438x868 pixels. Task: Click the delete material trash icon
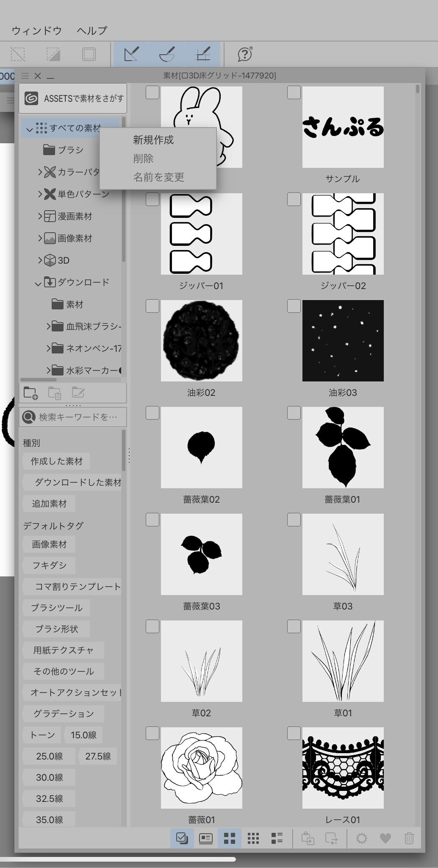(409, 838)
